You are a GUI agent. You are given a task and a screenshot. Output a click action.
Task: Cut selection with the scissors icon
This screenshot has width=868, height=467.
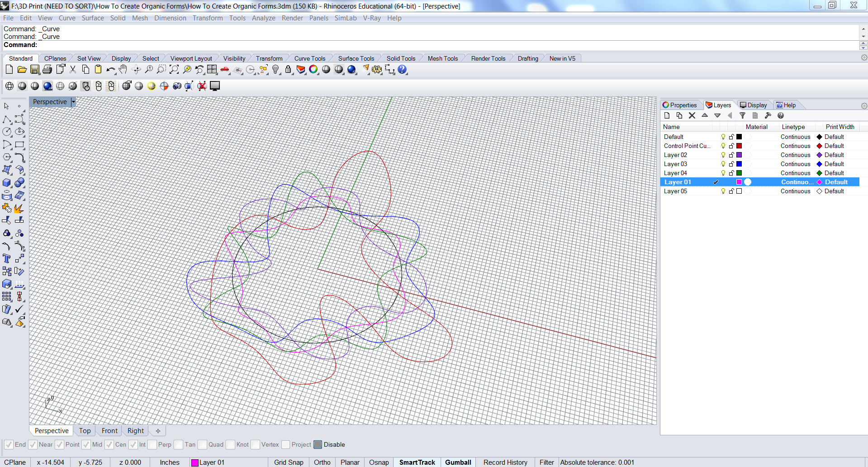click(73, 70)
